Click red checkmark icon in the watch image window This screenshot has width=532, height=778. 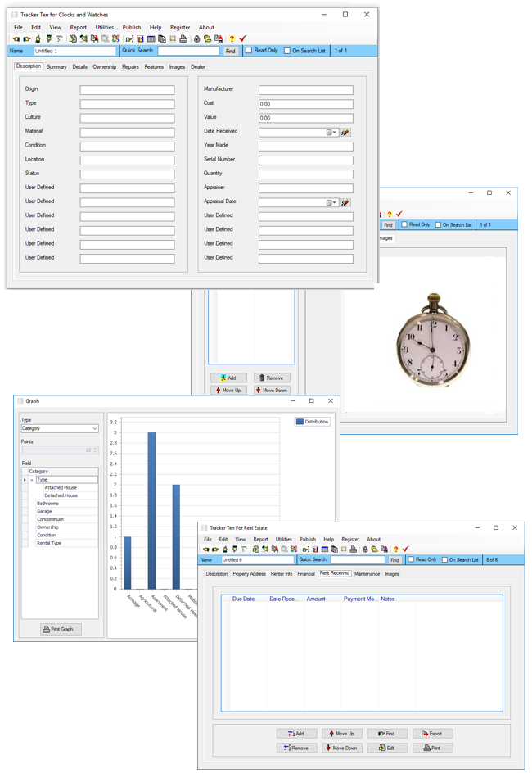[x=399, y=214]
